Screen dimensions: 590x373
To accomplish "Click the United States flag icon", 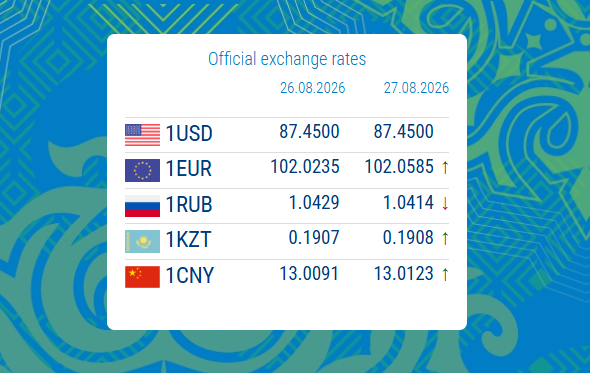I will [142, 135].
